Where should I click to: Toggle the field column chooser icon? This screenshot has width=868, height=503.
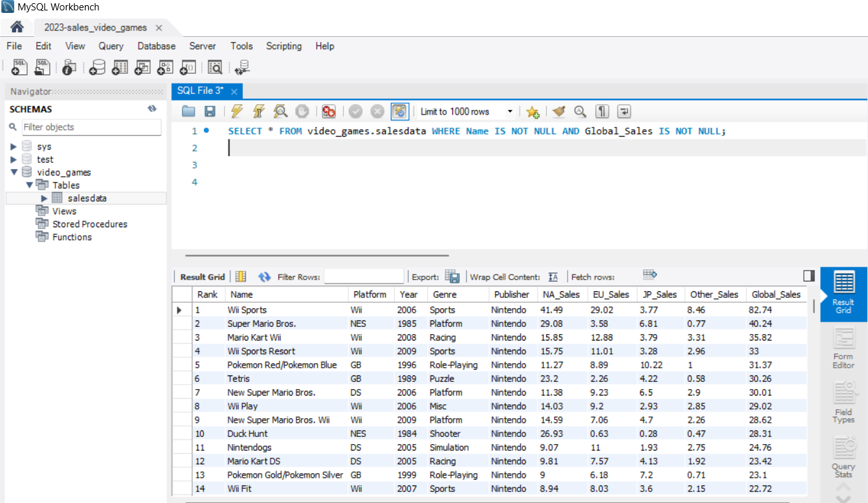click(241, 276)
